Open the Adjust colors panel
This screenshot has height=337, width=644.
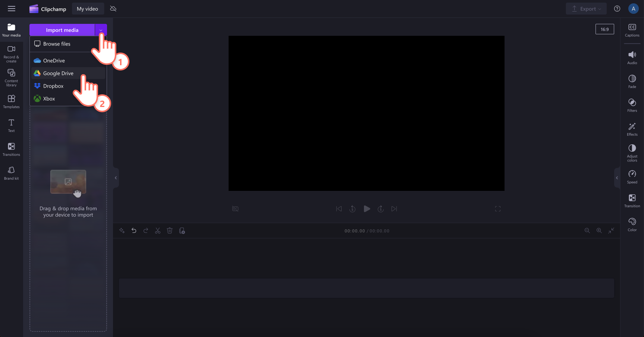tap(632, 151)
